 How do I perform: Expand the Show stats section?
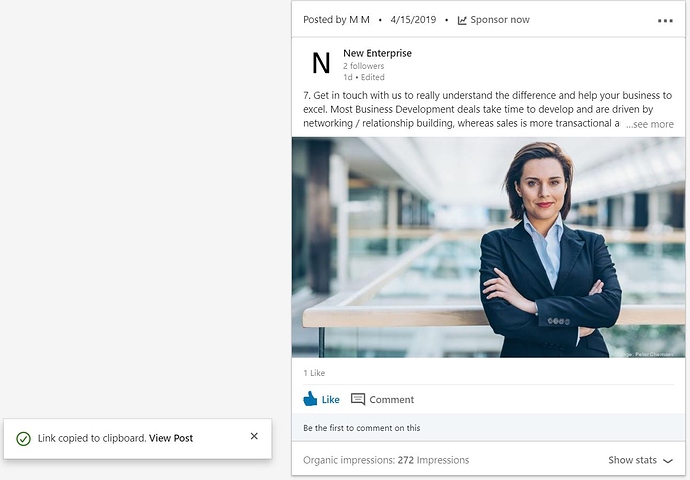(640, 460)
